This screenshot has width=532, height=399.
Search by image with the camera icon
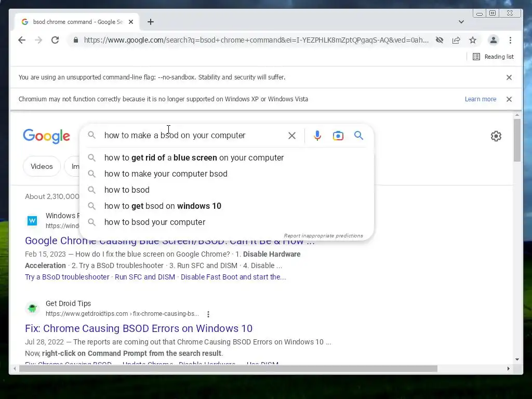click(338, 136)
